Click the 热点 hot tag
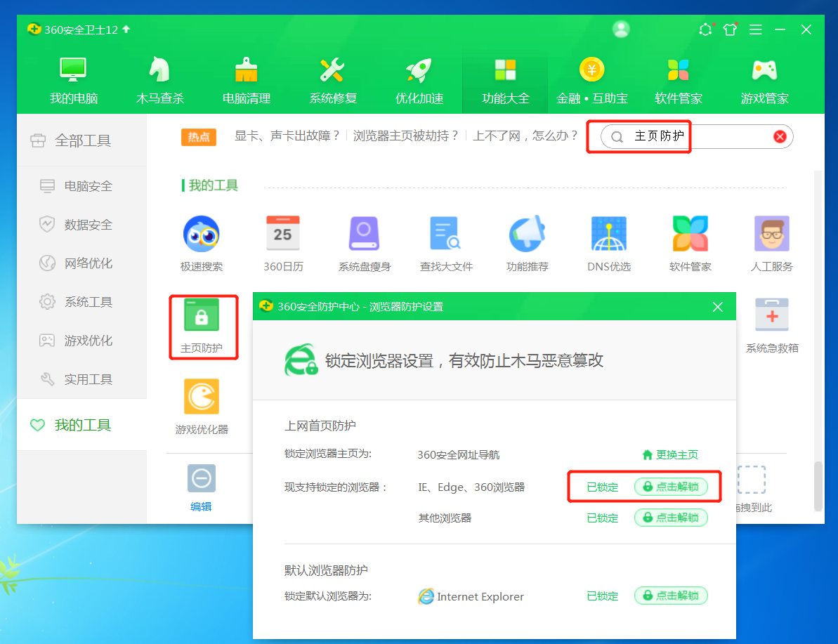The image size is (838, 644). tap(199, 137)
